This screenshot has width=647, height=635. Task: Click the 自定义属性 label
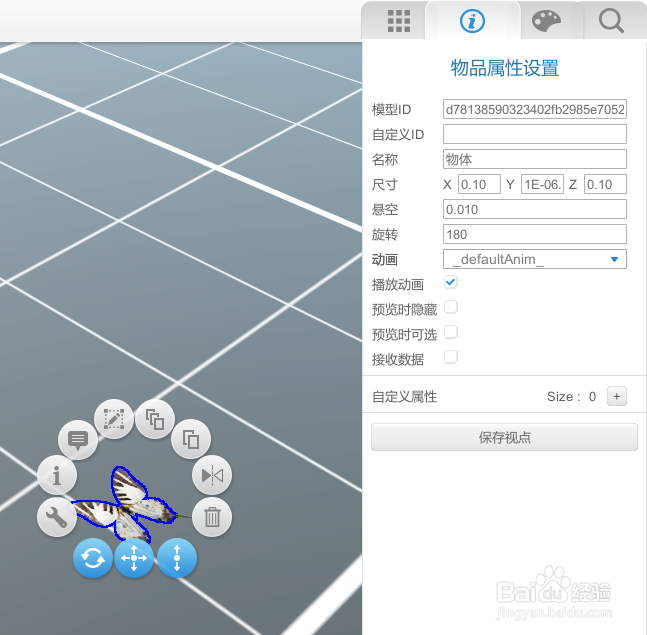[404, 397]
